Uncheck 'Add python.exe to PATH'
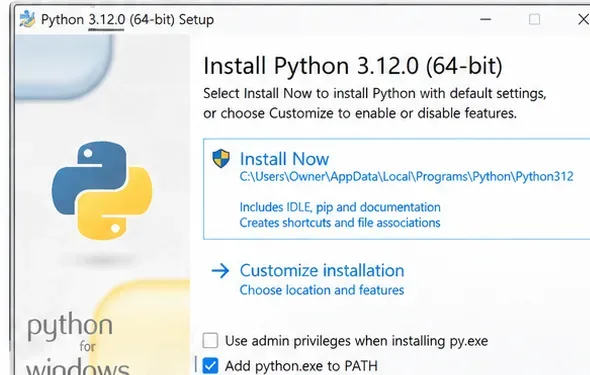The height and width of the screenshot is (375, 590). (210, 366)
